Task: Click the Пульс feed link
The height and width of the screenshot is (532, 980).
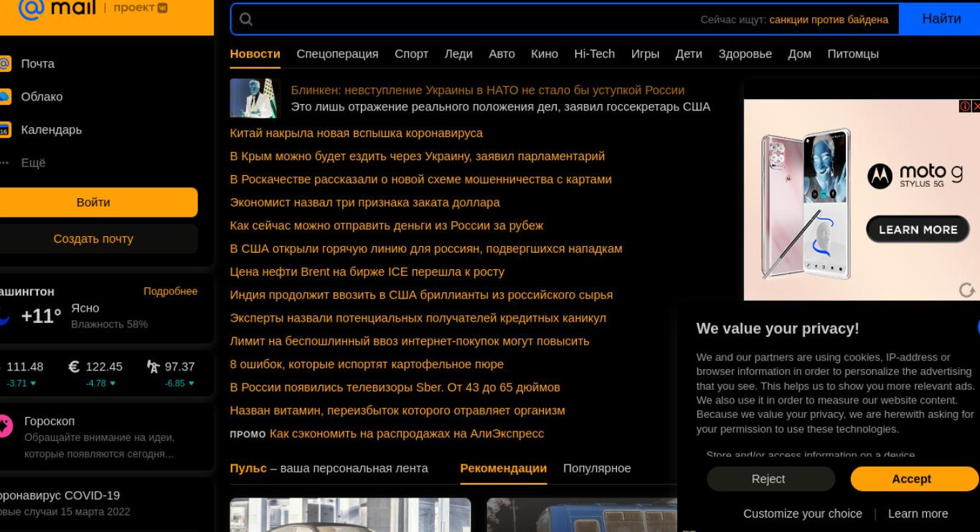Action: click(248, 468)
